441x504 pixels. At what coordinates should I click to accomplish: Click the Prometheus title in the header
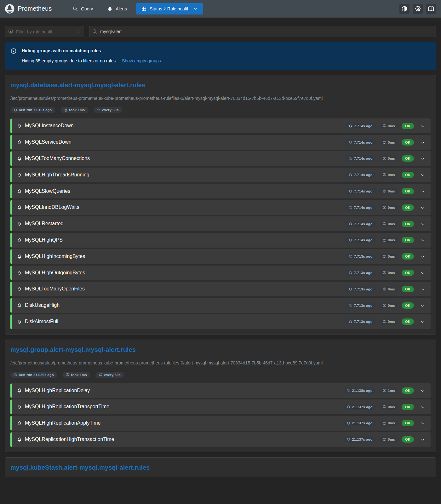(35, 9)
